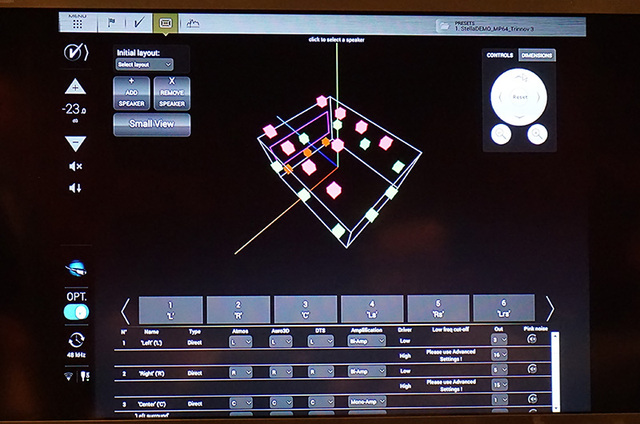The width and height of the screenshot is (640, 424).
Task: Click the Trinnov logo in the sidebar
Action: (76, 52)
